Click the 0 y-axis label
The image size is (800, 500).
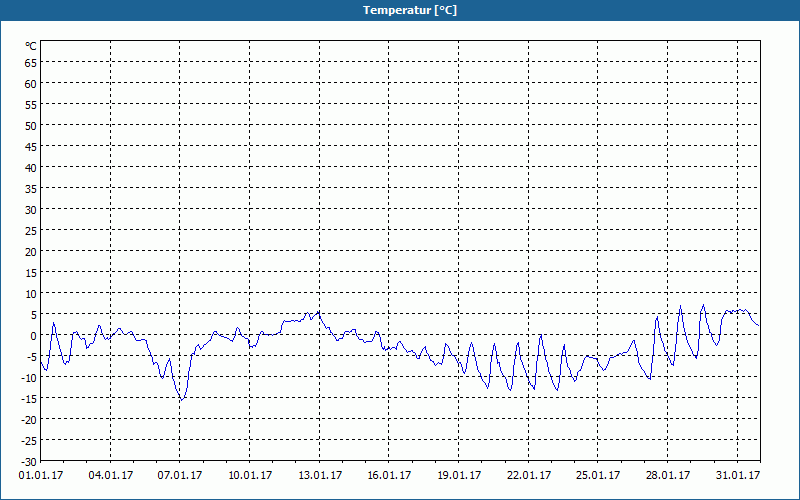coord(34,336)
